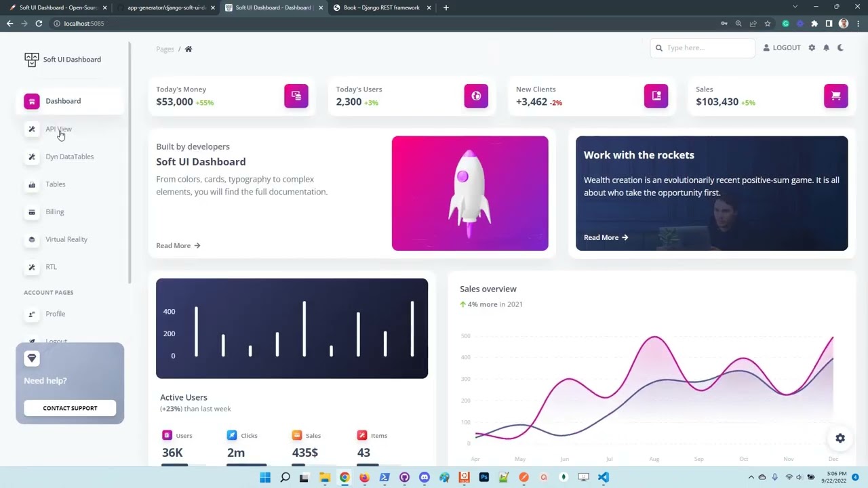Open Dashboard in the sidebar
Viewport: 868px width, 488px height.
pyautogui.click(x=70, y=101)
